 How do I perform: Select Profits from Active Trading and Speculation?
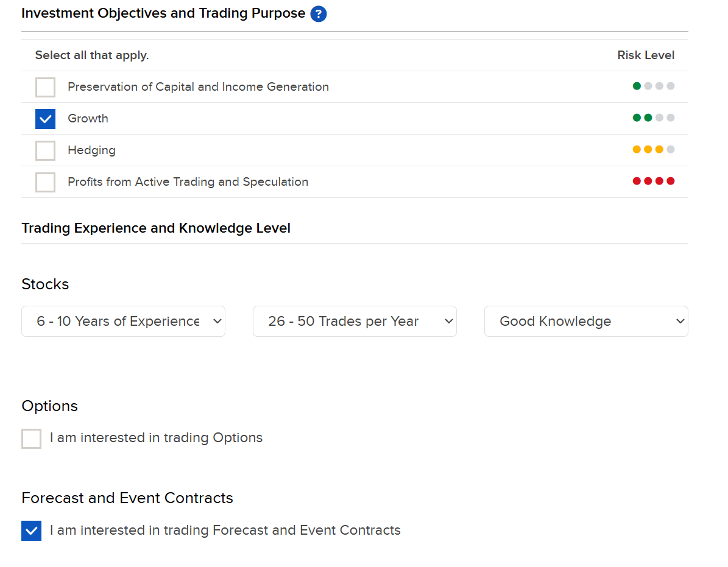[x=46, y=182]
